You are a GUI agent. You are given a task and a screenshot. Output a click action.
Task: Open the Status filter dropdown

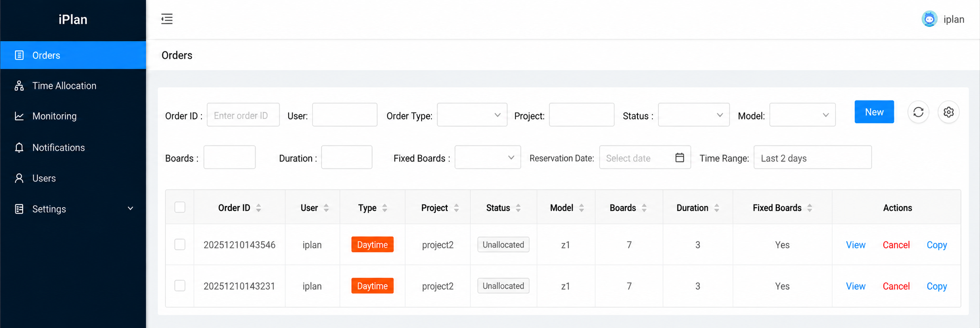click(x=694, y=115)
